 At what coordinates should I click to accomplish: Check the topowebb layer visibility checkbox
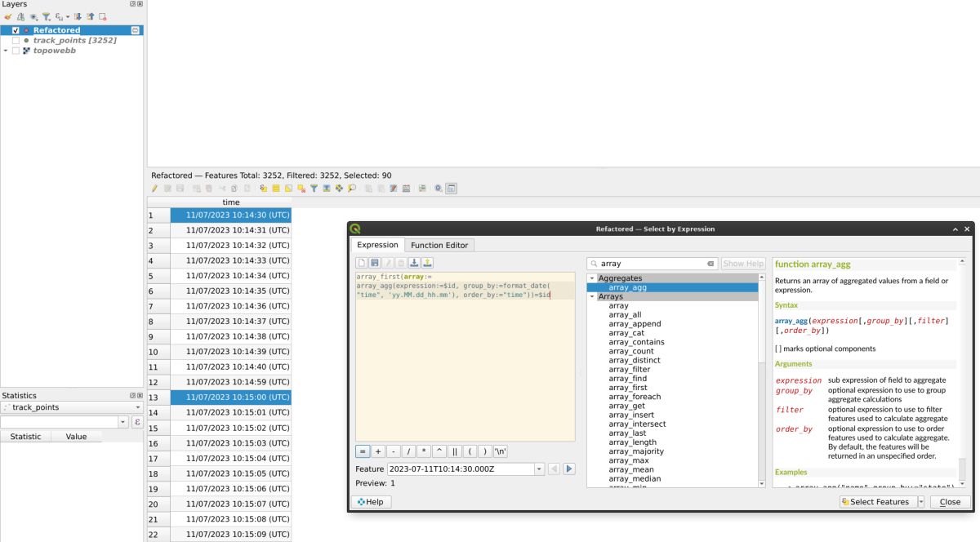click(x=16, y=51)
